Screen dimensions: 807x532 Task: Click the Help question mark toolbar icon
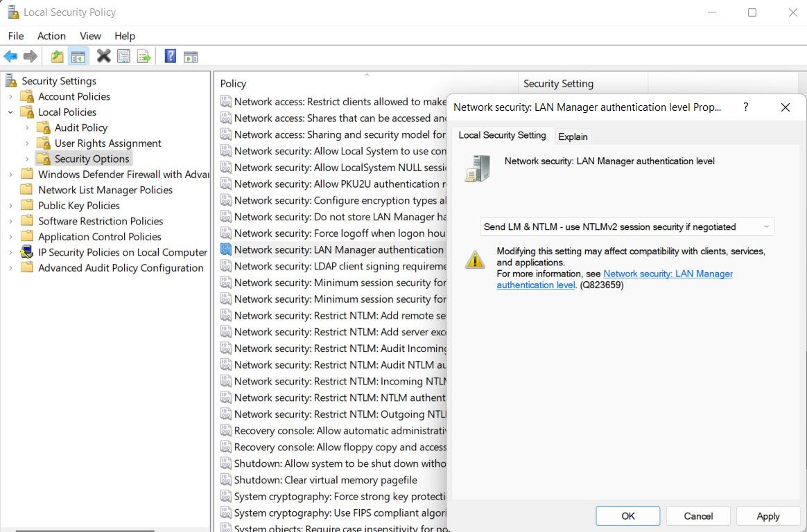170,55
